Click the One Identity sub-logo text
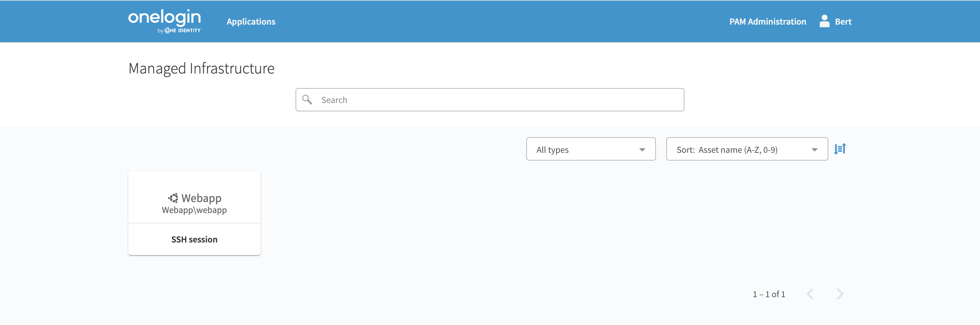This screenshot has height=325, width=980. coord(182,31)
